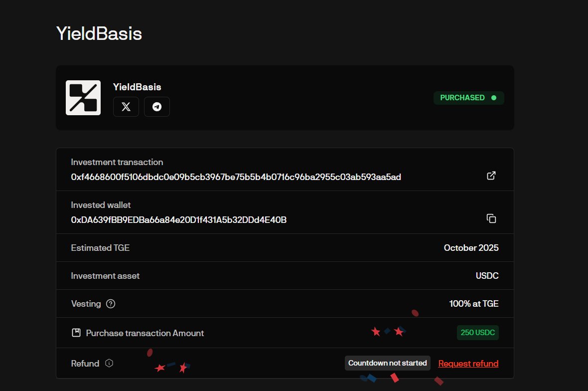Click the Countdown not started label
Viewport: 588px width, 391px height.
[x=387, y=363]
